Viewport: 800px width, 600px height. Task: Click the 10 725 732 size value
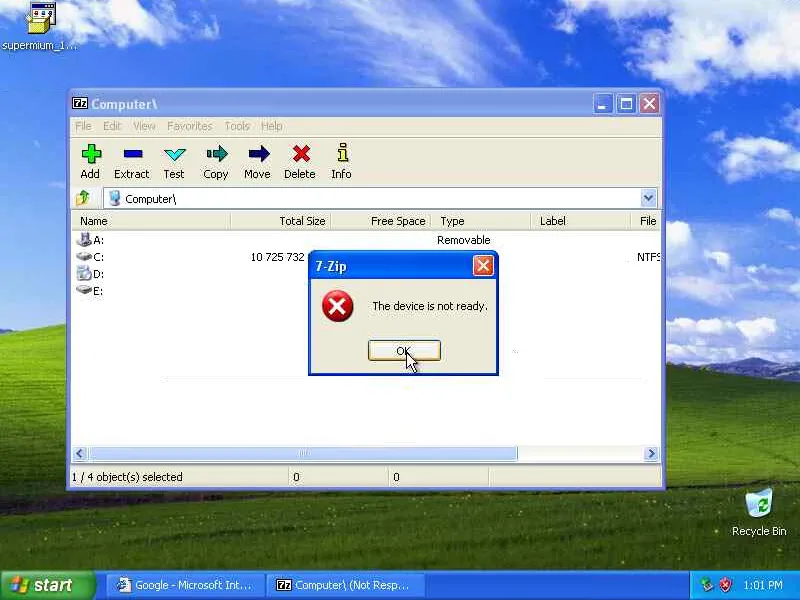[x=277, y=257]
